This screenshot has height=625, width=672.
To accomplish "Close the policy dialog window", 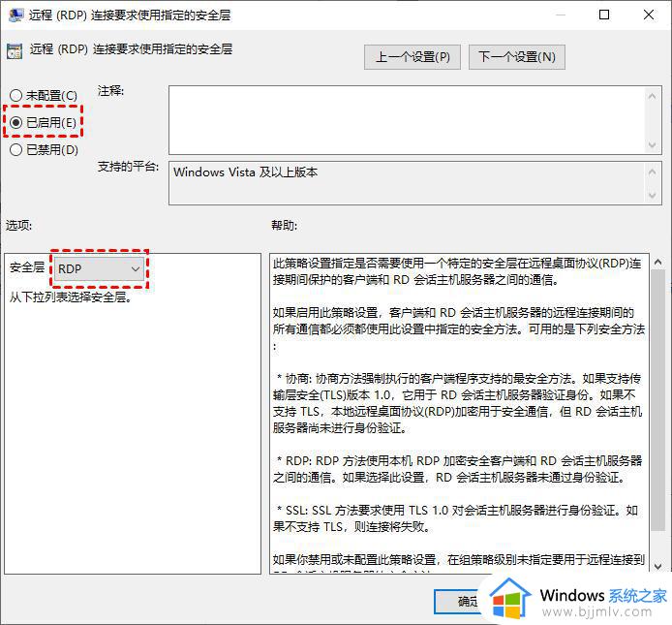I will point(649,15).
